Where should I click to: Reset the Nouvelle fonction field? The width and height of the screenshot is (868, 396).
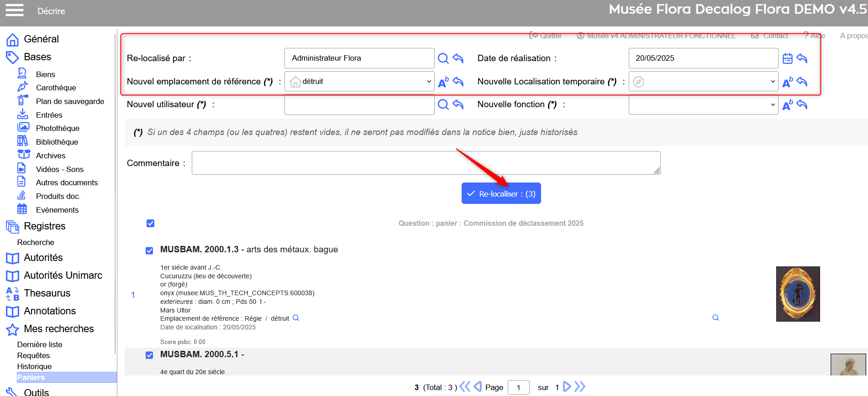pos(802,104)
